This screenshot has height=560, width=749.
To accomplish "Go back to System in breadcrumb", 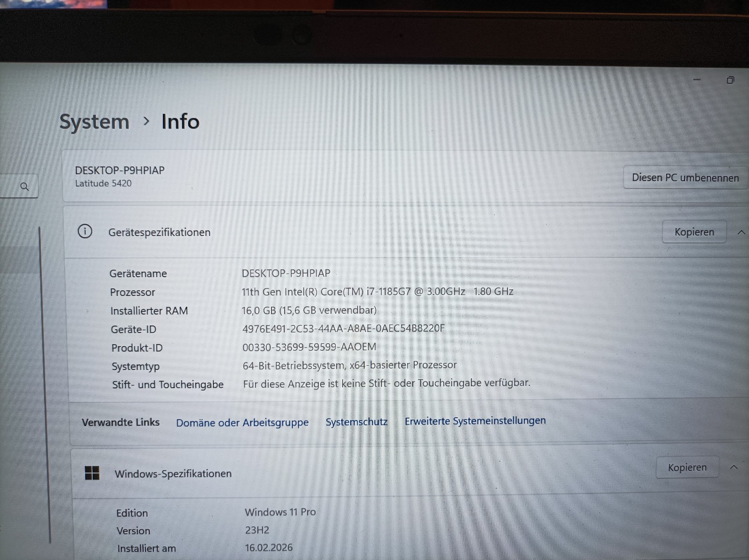I will coord(94,122).
